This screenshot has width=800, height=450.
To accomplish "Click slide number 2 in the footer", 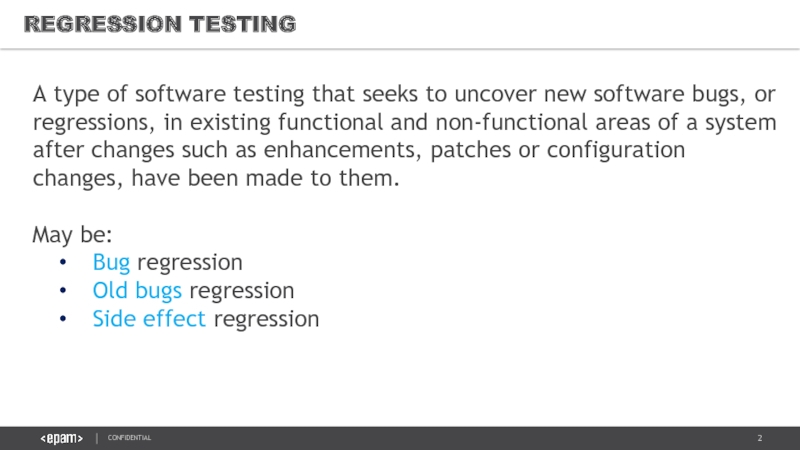I will tap(760, 439).
